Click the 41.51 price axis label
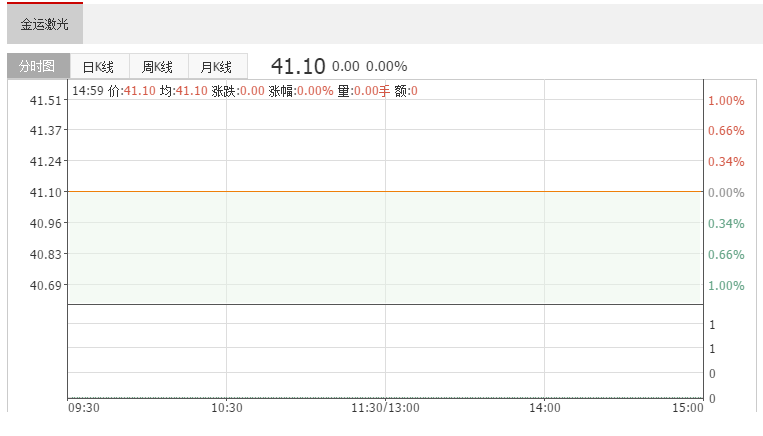Image resolution: width=763 pixels, height=436 pixels. (46, 101)
